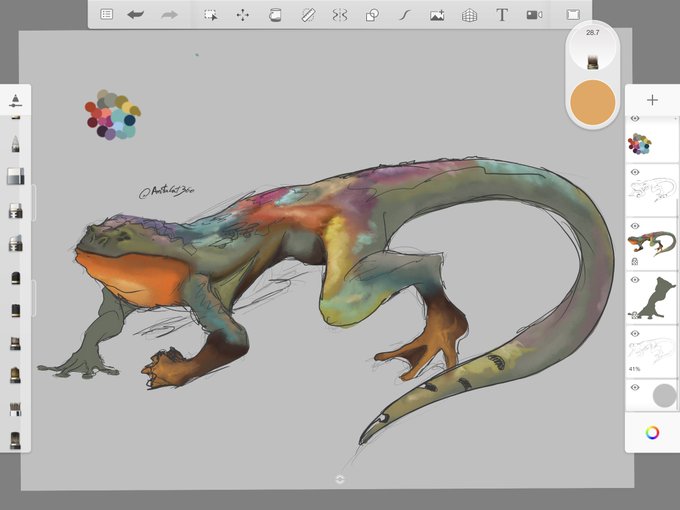The width and height of the screenshot is (680, 510).
Task: Select the Text tool
Action: [502, 15]
